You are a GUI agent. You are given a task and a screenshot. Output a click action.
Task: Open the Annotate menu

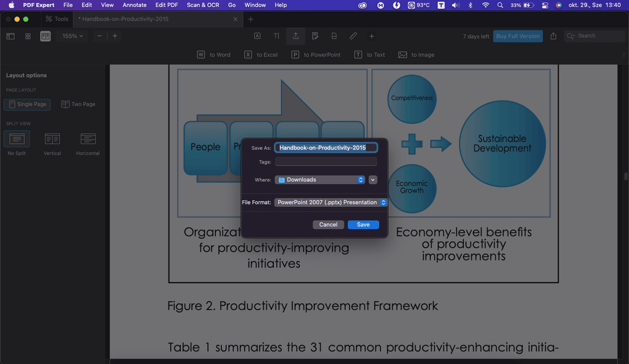point(134,5)
